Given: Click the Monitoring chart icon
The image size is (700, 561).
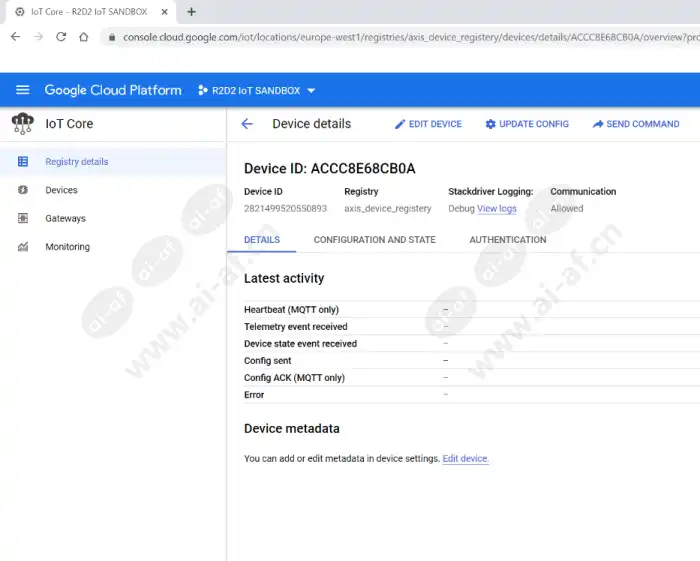Looking at the screenshot, I should click(23, 246).
